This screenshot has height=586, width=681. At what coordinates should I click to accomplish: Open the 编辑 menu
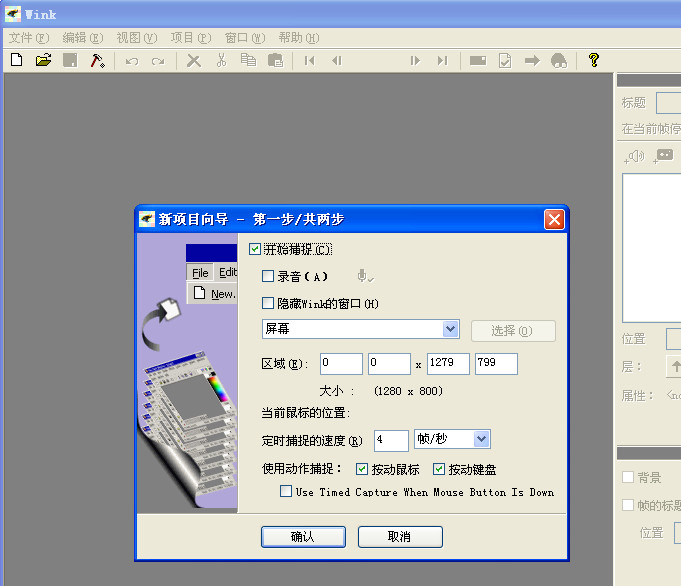(83, 38)
